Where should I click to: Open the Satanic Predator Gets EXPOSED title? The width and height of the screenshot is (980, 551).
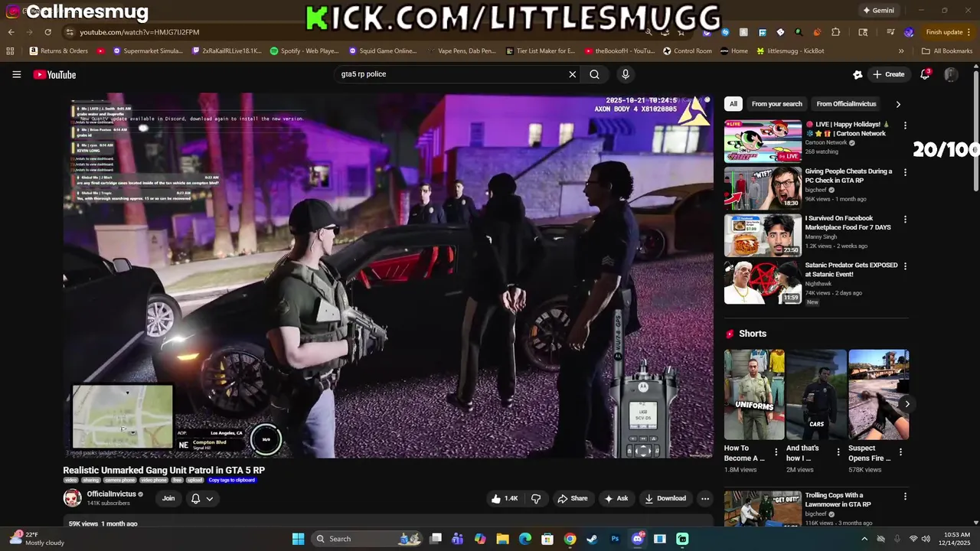[x=851, y=269]
